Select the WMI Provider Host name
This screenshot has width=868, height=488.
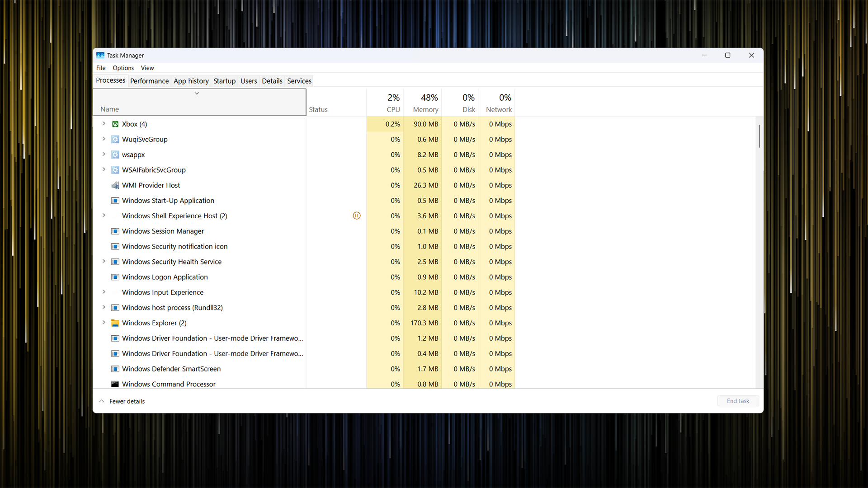pyautogui.click(x=151, y=185)
